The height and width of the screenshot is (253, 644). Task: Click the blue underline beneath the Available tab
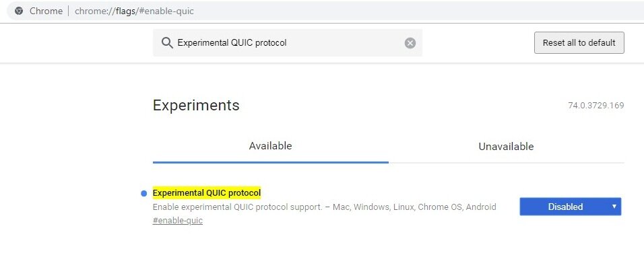pyautogui.click(x=270, y=162)
